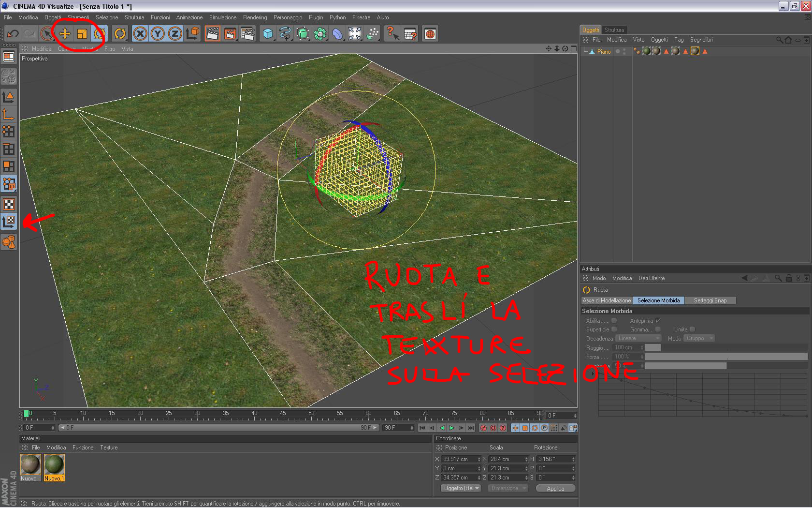The image size is (812, 508).
Task: Click frame 45 on the timeline ruler
Action: (283, 414)
